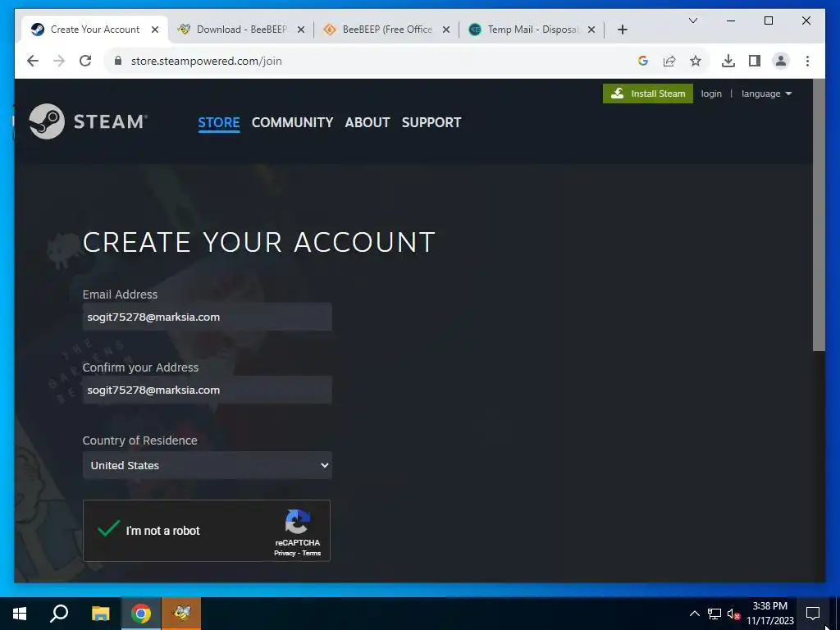Toggle the I'm not a robot checkbox
Viewport: 840px width, 630px height.
pyautogui.click(x=108, y=529)
